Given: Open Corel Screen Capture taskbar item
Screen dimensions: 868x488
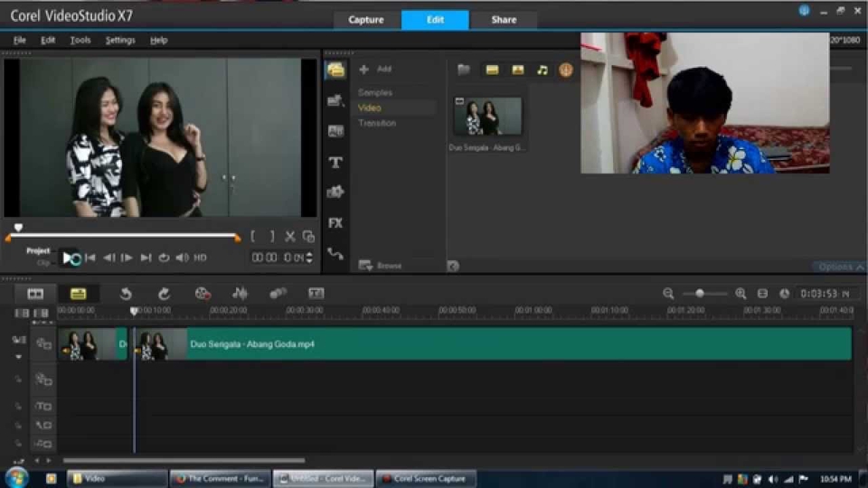Looking at the screenshot, I should (425, 479).
